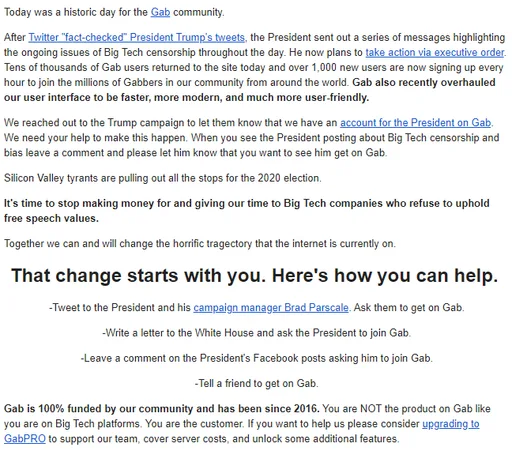Open the Gab link in first sentence

pos(160,12)
